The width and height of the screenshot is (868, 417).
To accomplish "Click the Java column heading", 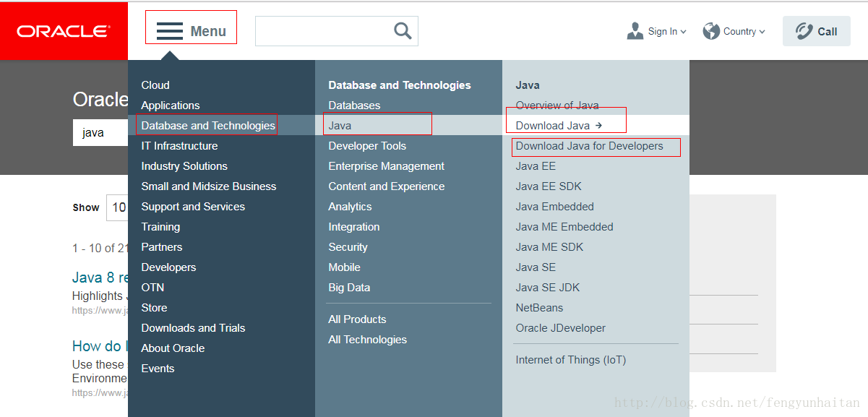I will [x=528, y=85].
